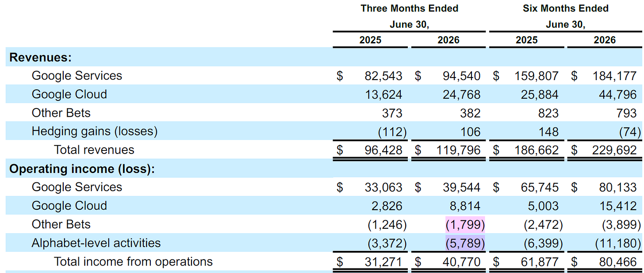644x273 pixels.
Task: Click the Google Cloud label under Operating income
Action: [69, 206]
